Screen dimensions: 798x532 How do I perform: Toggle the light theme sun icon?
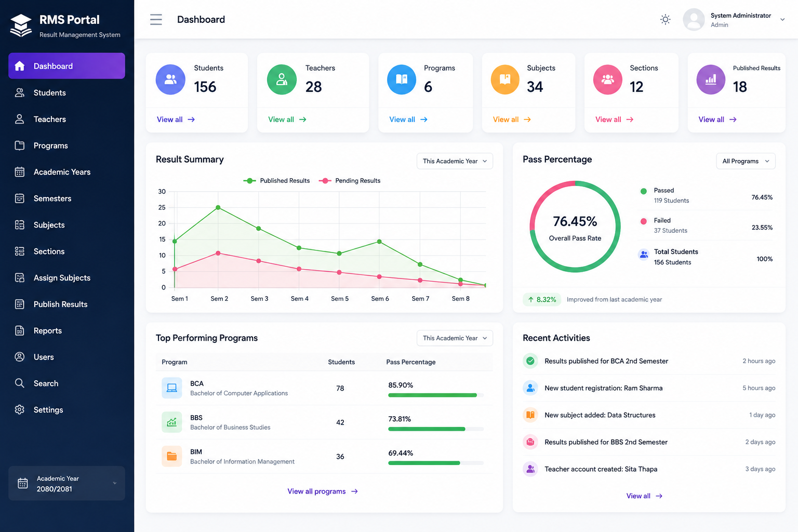pyautogui.click(x=665, y=20)
